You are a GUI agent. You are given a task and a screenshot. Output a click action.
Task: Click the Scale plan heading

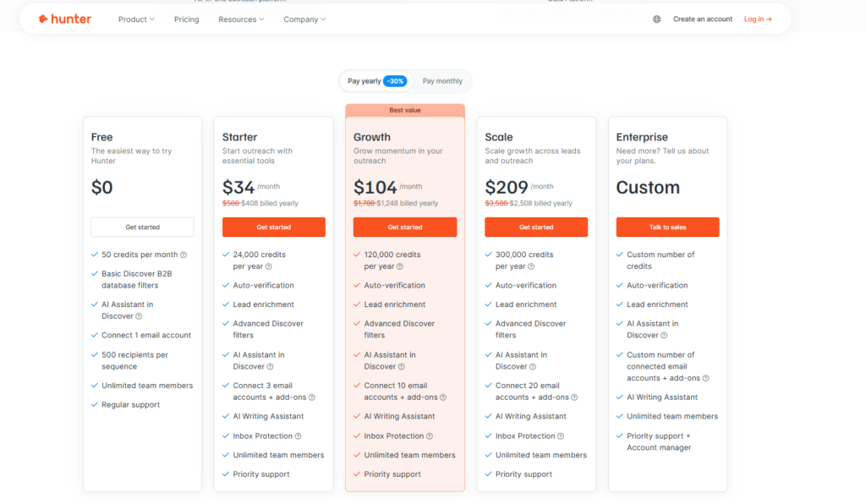[499, 137]
